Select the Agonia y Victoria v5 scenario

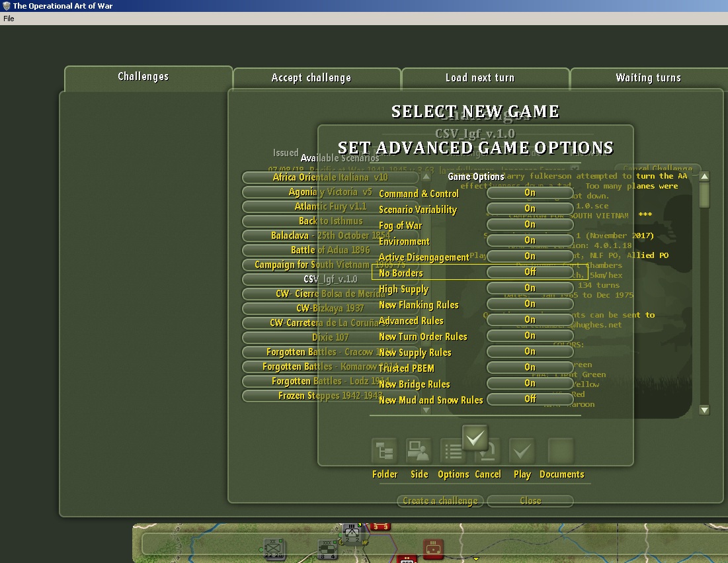click(330, 192)
